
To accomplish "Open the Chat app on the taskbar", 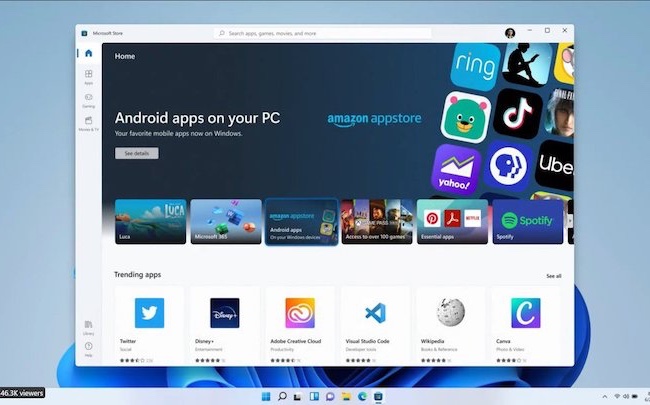I will 330,397.
